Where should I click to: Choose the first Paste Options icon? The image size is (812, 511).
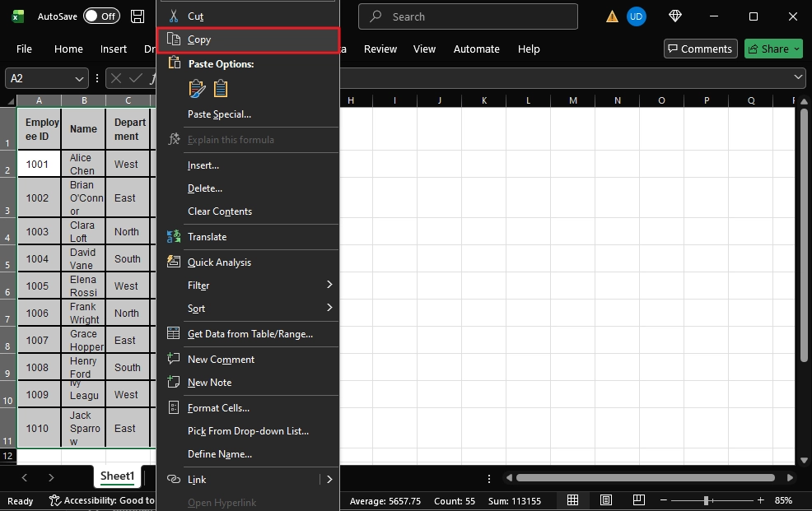tap(197, 89)
